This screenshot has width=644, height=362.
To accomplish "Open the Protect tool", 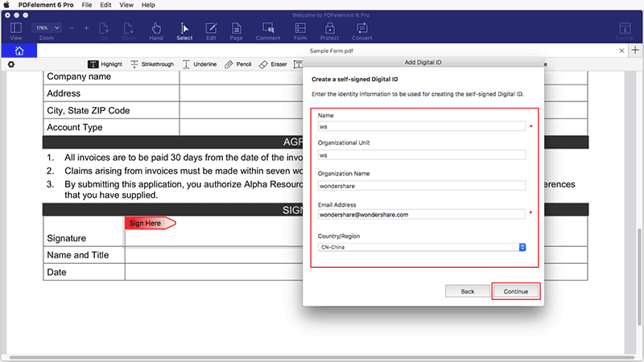I will tap(330, 31).
